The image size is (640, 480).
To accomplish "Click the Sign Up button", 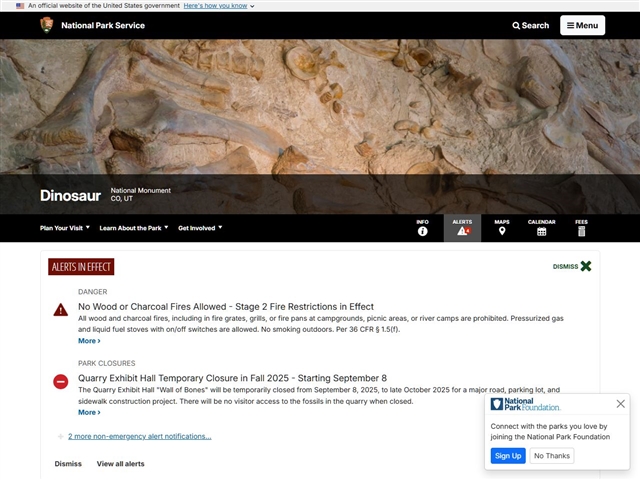I will pyautogui.click(x=508, y=456).
